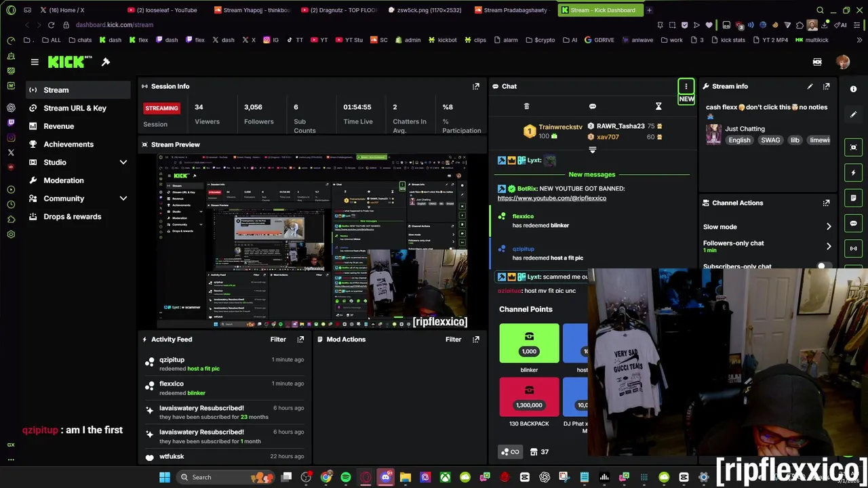868x488 pixels.
Task: Click the English stream tag
Action: point(739,140)
